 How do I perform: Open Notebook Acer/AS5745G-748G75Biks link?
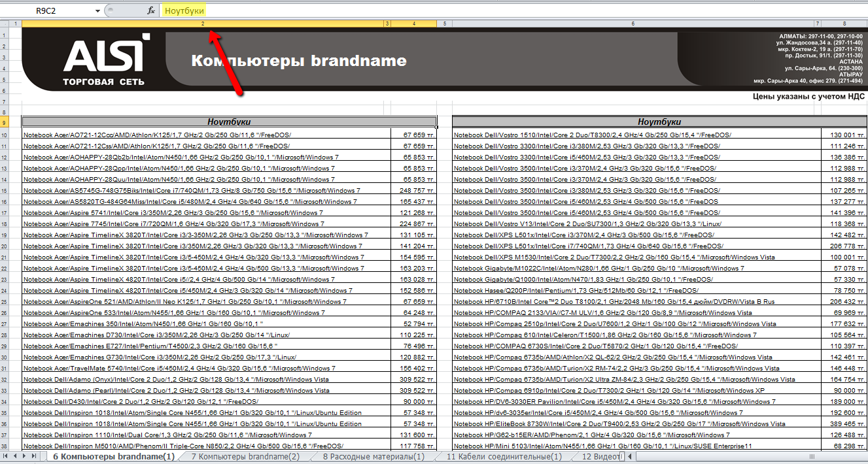(191, 190)
